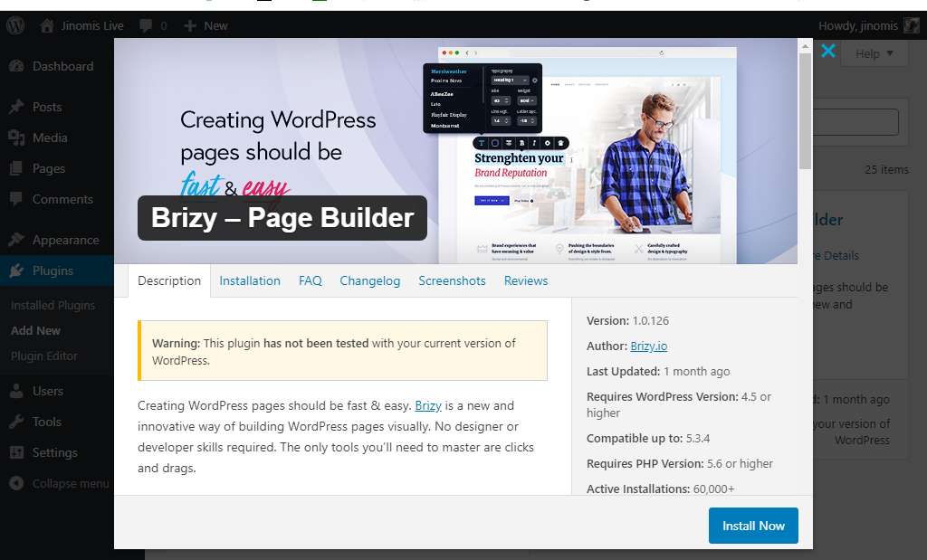The height and width of the screenshot is (560, 927).
Task: Open the Screenshots tab
Action: (452, 280)
